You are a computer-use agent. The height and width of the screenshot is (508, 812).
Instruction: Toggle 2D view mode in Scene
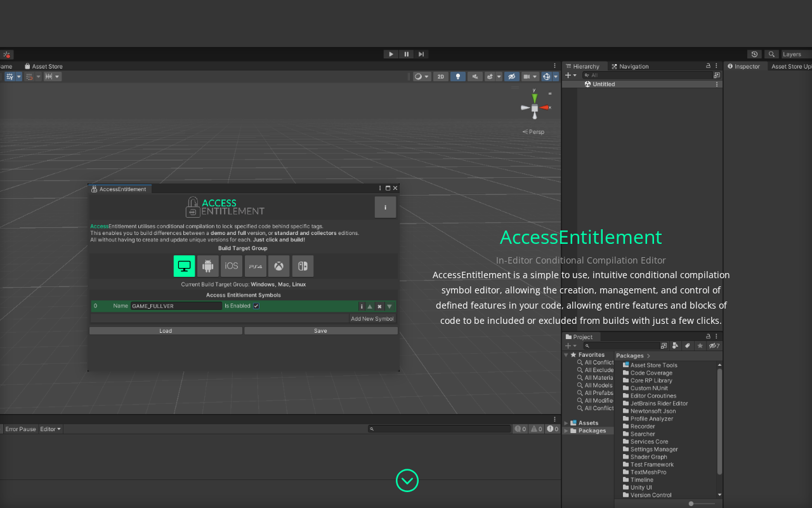(440, 77)
